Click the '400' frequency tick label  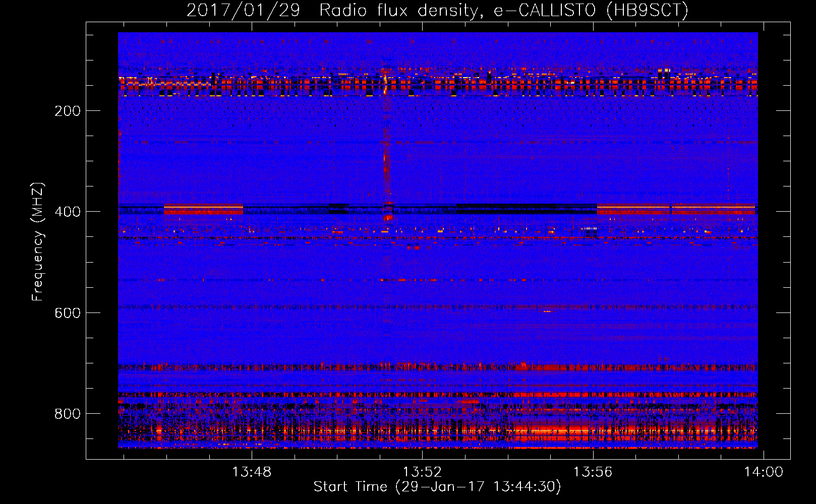click(x=68, y=212)
